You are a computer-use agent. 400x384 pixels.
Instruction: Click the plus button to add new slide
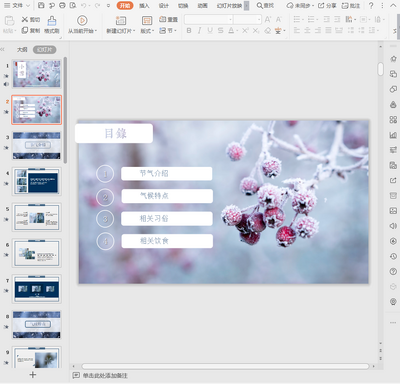click(33, 375)
